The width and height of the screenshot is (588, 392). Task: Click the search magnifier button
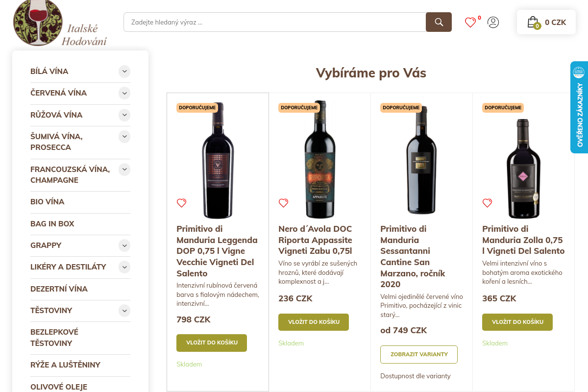coord(439,22)
